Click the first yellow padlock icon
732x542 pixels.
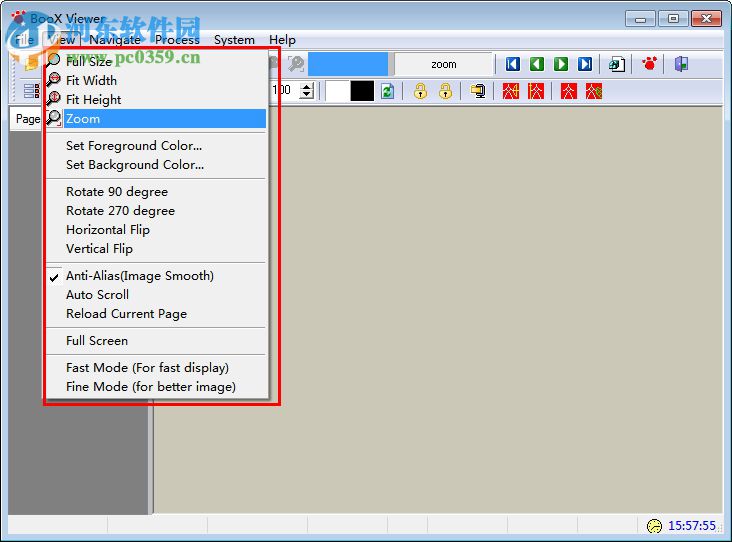point(421,91)
